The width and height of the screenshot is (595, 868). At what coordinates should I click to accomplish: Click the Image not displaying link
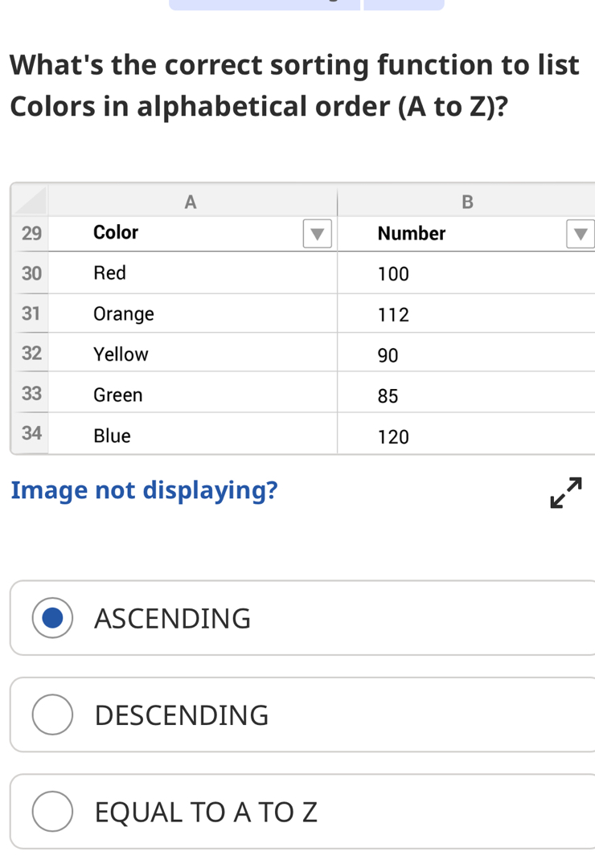(x=145, y=489)
